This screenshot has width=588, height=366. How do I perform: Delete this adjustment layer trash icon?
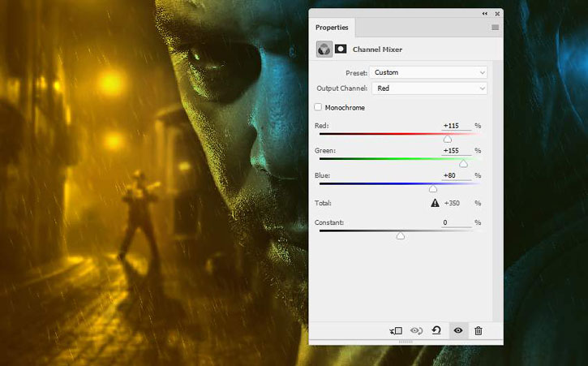click(x=479, y=331)
